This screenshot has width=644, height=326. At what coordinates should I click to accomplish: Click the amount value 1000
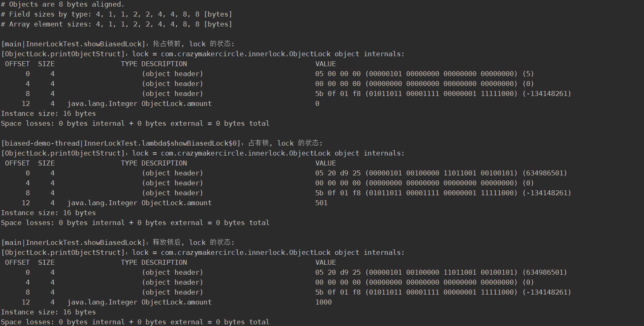pos(323,302)
